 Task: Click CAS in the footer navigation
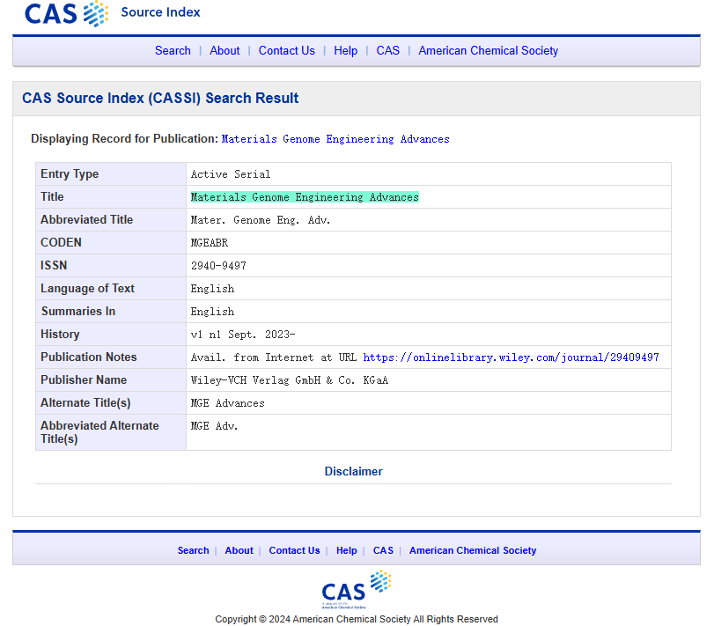click(383, 550)
